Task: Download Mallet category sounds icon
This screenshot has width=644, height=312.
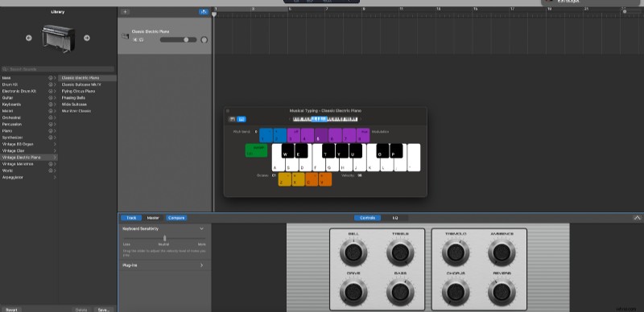Action: pyautogui.click(x=51, y=111)
